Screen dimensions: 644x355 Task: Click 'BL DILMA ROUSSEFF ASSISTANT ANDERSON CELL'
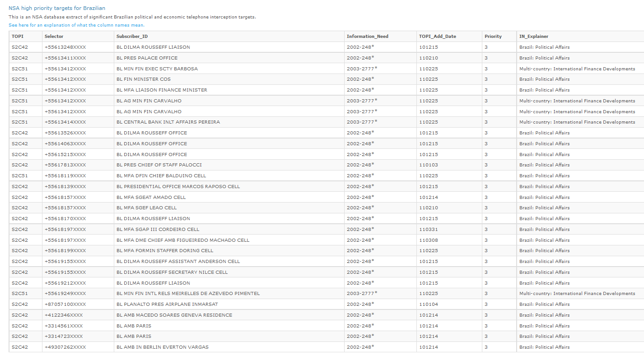click(x=229, y=262)
